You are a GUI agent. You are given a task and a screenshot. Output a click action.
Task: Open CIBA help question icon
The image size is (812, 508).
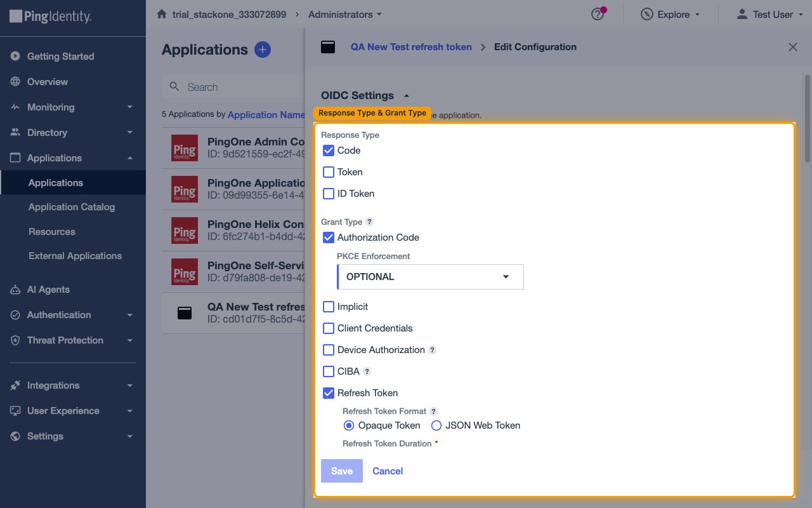point(367,371)
